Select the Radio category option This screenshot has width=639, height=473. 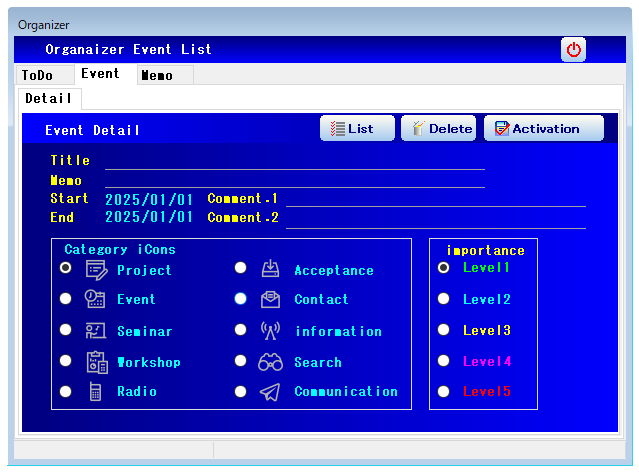66,392
